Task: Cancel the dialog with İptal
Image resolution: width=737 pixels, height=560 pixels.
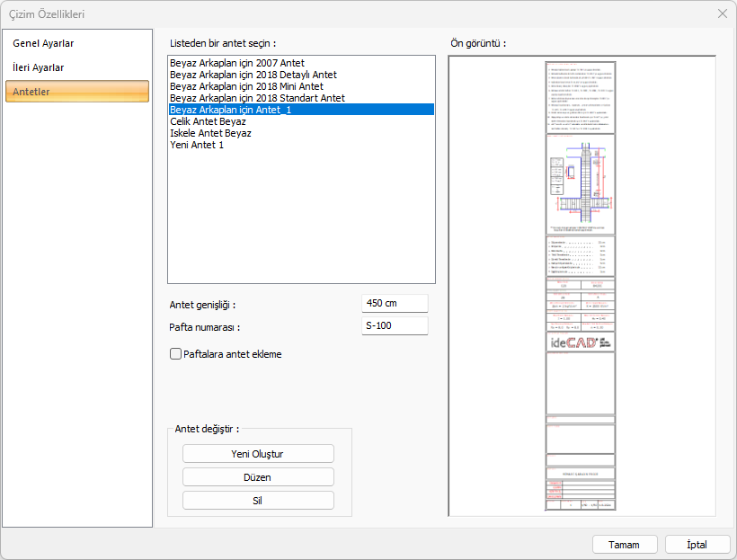Action: click(x=697, y=545)
